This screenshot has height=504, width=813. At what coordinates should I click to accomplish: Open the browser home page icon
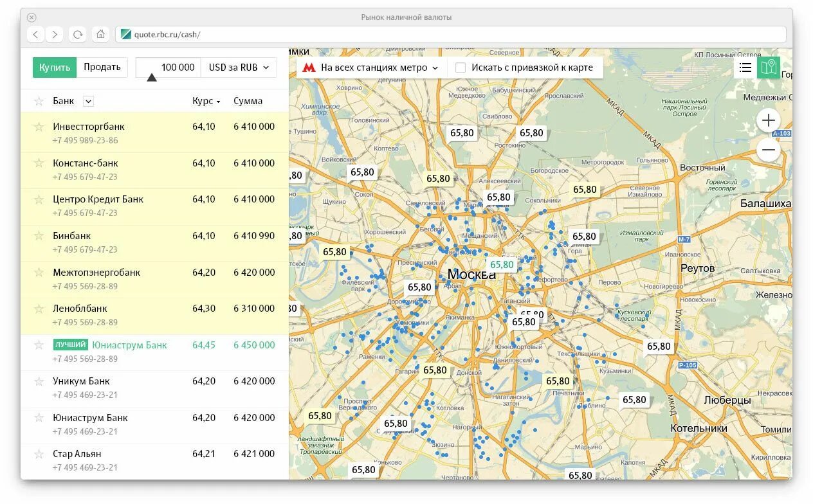100,34
